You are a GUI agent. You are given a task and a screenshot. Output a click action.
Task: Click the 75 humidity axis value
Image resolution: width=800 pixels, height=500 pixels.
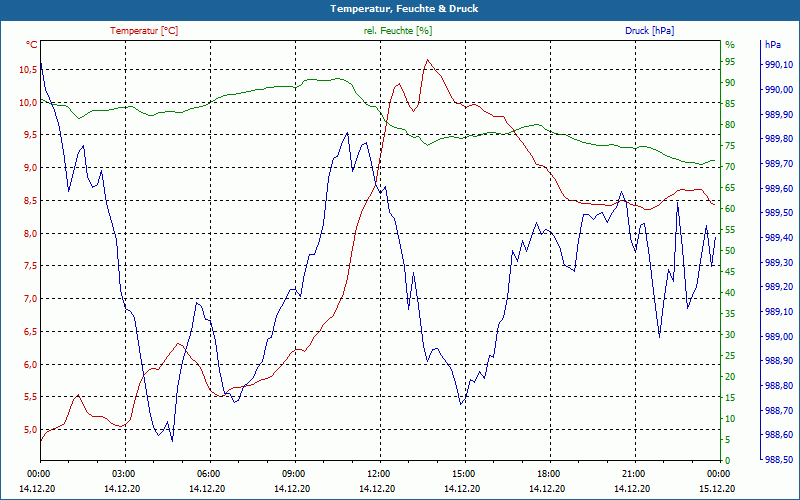pos(730,146)
